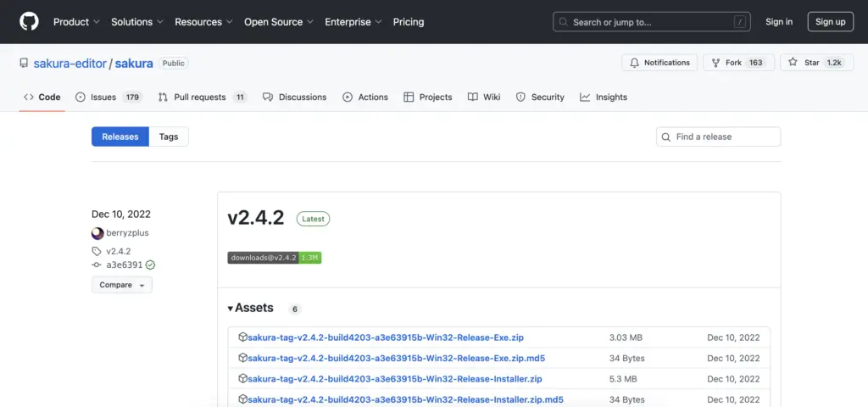Screen dimensions: 868x407
Task: Click the Sign up button
Action: 830,22
